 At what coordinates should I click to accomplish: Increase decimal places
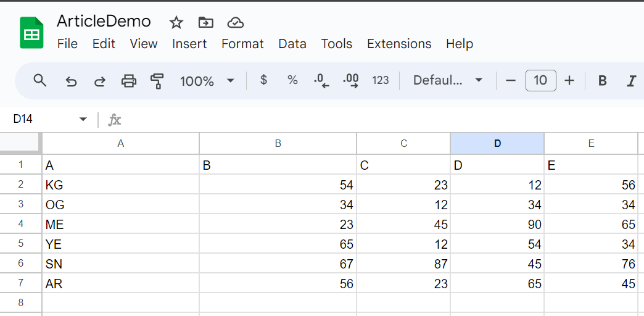[x=351, y=80]
